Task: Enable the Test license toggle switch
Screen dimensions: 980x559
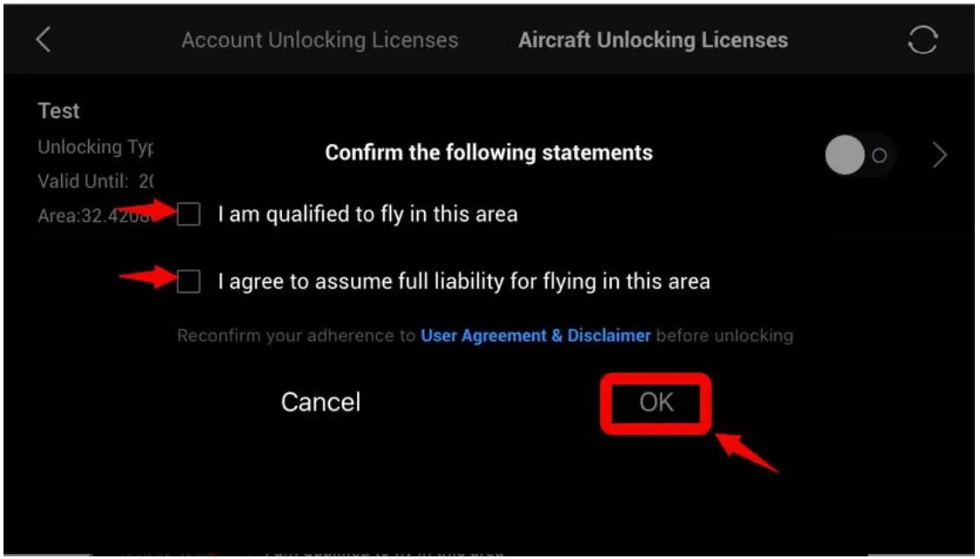Action: pos(859,154)
